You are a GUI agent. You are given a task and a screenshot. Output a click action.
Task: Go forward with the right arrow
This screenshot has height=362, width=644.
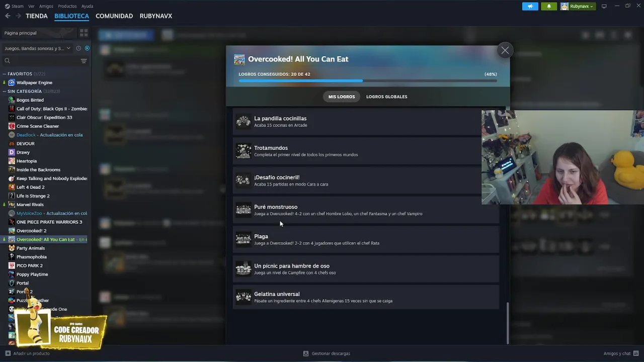pos(18,16)
